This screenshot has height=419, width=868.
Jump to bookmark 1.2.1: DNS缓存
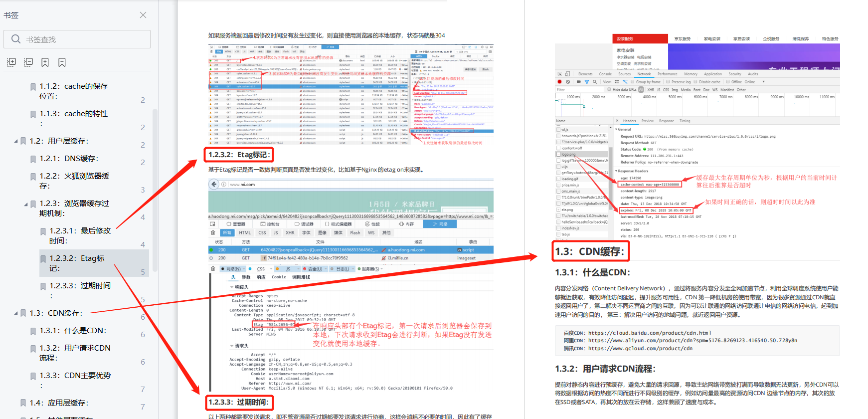pyautogui.click(x=69, y=159)
